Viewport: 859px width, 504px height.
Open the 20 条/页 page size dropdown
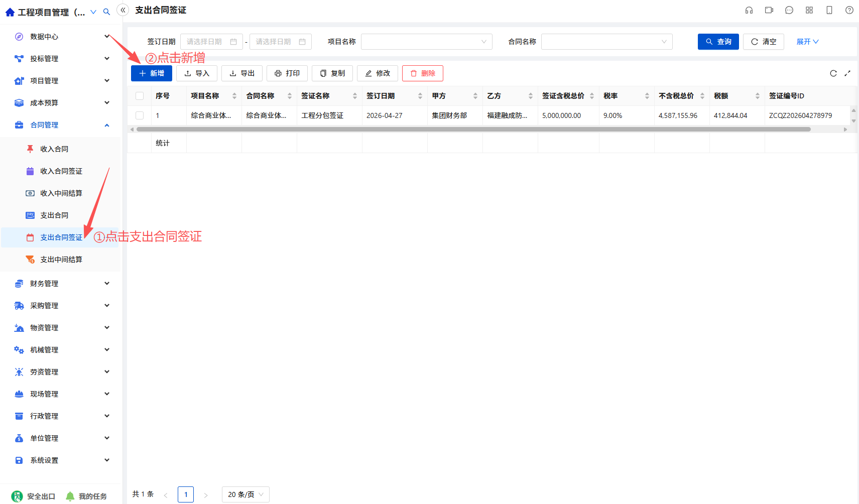pos(246,494)
